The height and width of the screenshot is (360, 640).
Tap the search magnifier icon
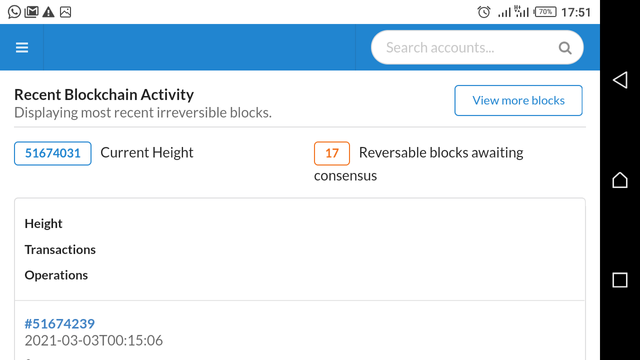point(565,48)
